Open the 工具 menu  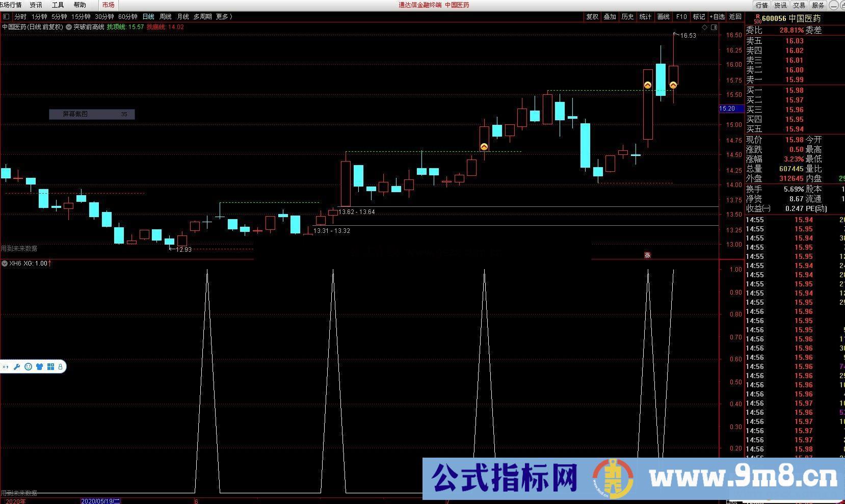58,5
